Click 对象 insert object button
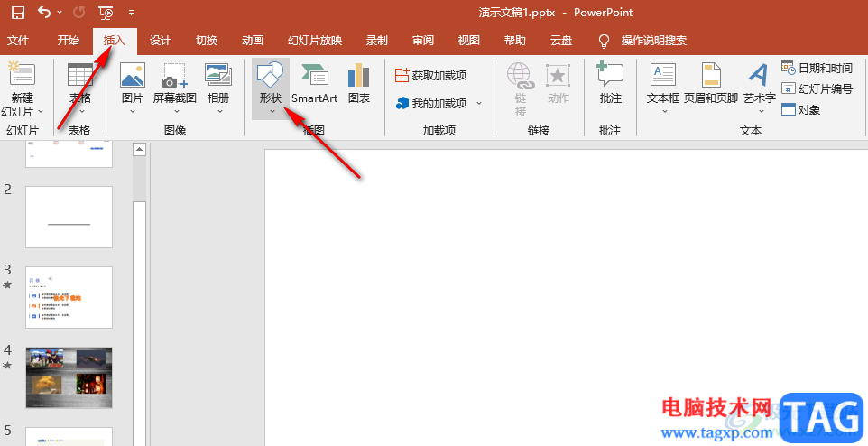Viewport: 868px width, 446px height. 800,110
